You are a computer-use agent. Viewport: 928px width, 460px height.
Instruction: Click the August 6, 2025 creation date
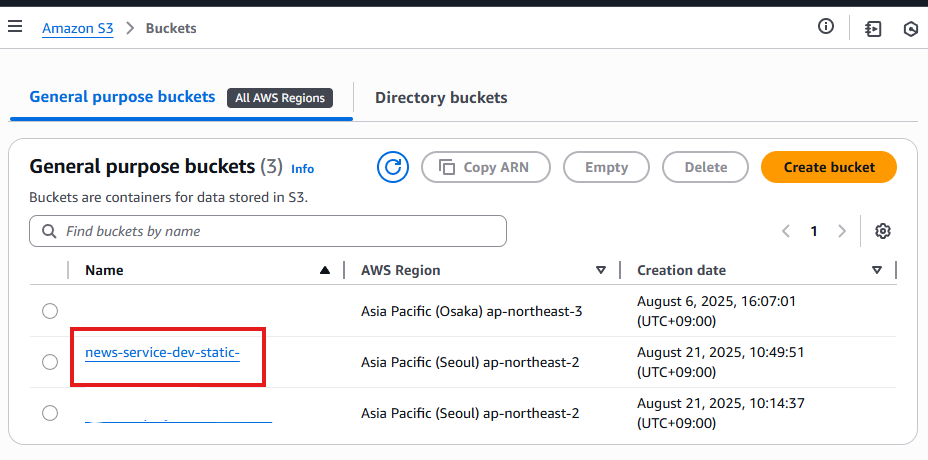pos(716,311)
